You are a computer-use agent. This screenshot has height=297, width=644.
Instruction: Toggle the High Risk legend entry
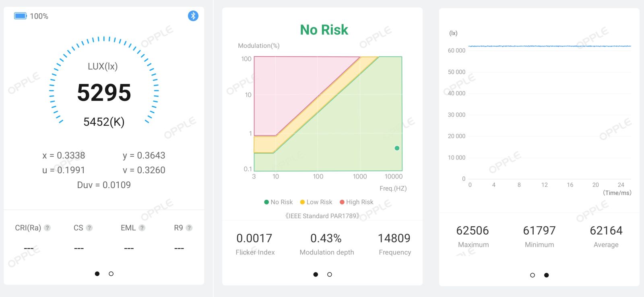356,202
